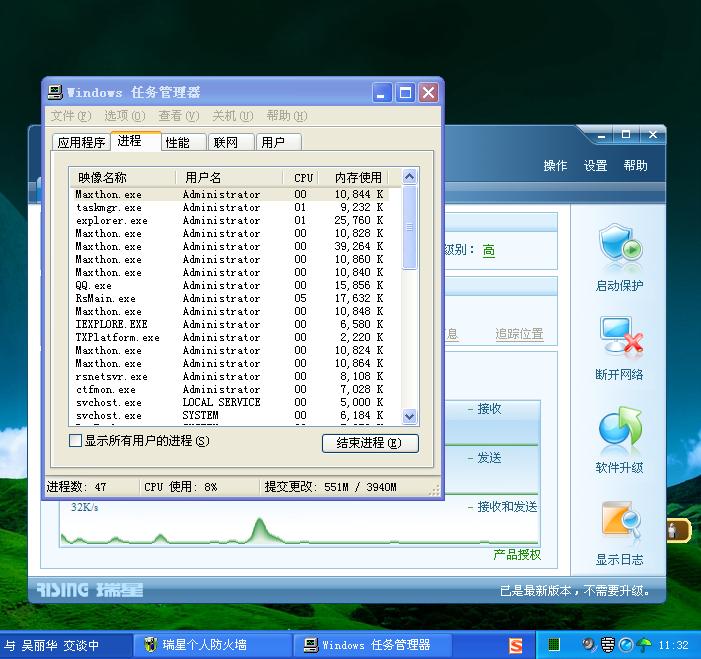Switch to the 联网 tab
Image resolution: width=701 pixels, height=659 pixels.
click(231, 142)
